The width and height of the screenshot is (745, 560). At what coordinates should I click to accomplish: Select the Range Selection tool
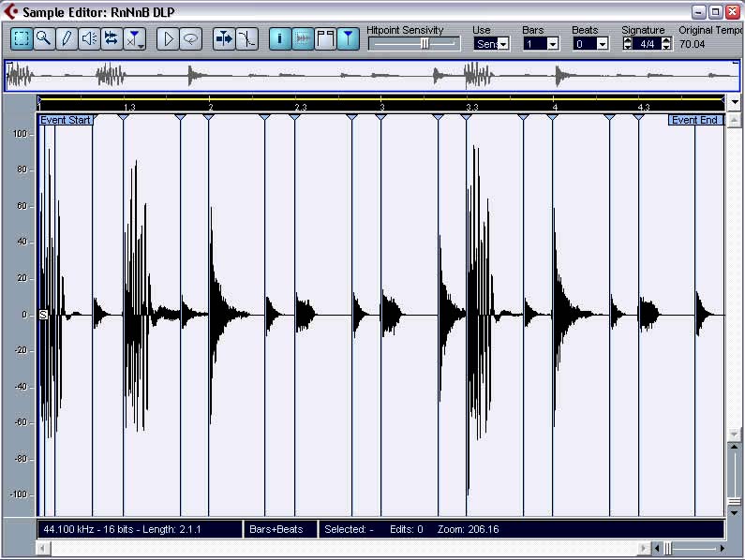tap(22, 38)
